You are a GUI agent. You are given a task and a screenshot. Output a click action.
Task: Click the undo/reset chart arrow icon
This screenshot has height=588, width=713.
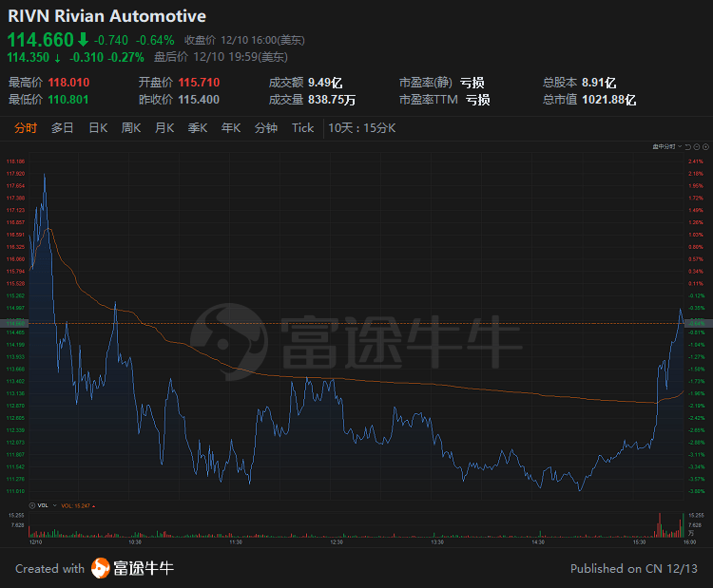[688, 147]
